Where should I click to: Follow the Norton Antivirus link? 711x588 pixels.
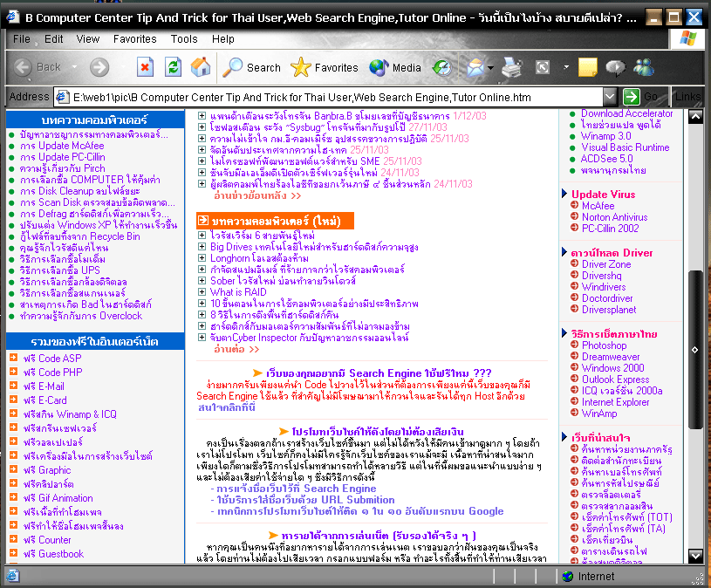click(x=614, y=216)
